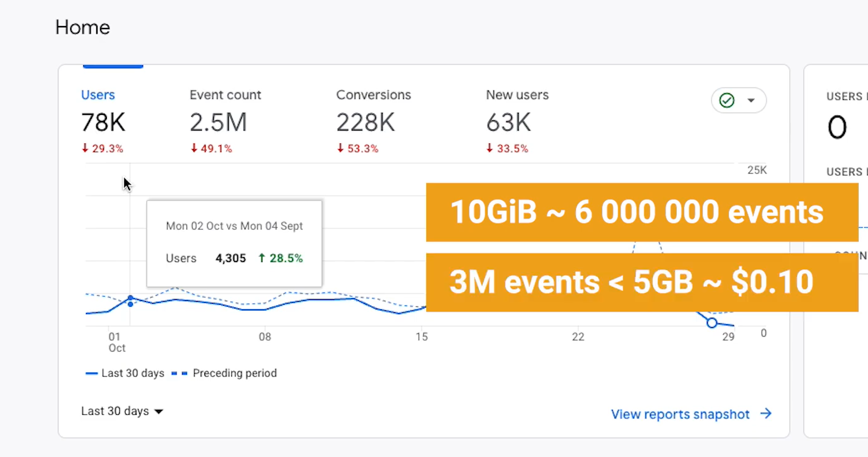Select the Conversions metric tab

click(373, 95)
